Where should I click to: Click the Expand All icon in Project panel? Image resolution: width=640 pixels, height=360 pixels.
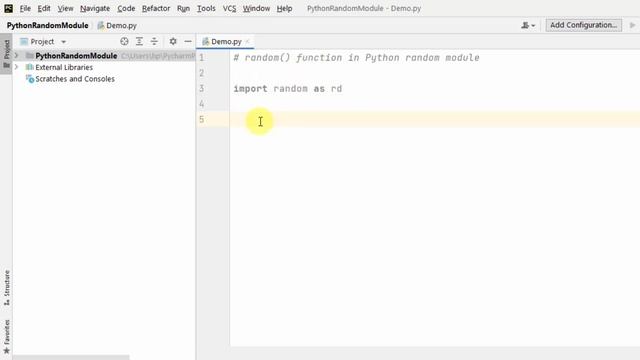(x=139, y=41)
